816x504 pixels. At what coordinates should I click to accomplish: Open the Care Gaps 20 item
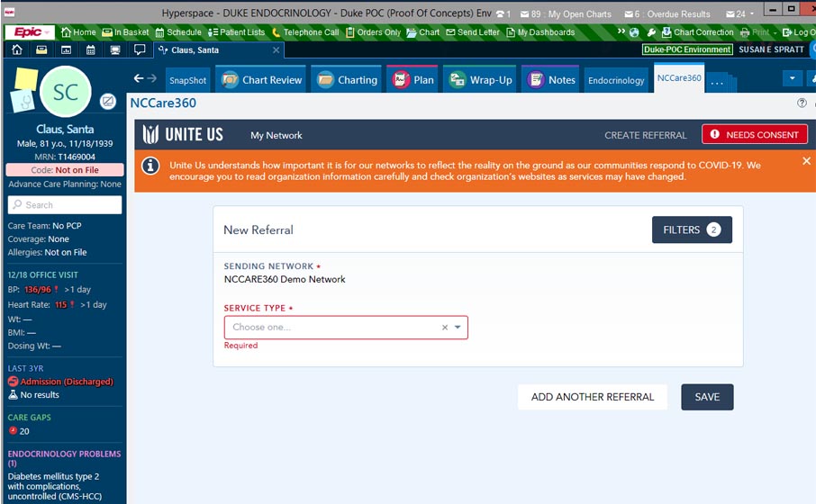click(x=19, y=431)
